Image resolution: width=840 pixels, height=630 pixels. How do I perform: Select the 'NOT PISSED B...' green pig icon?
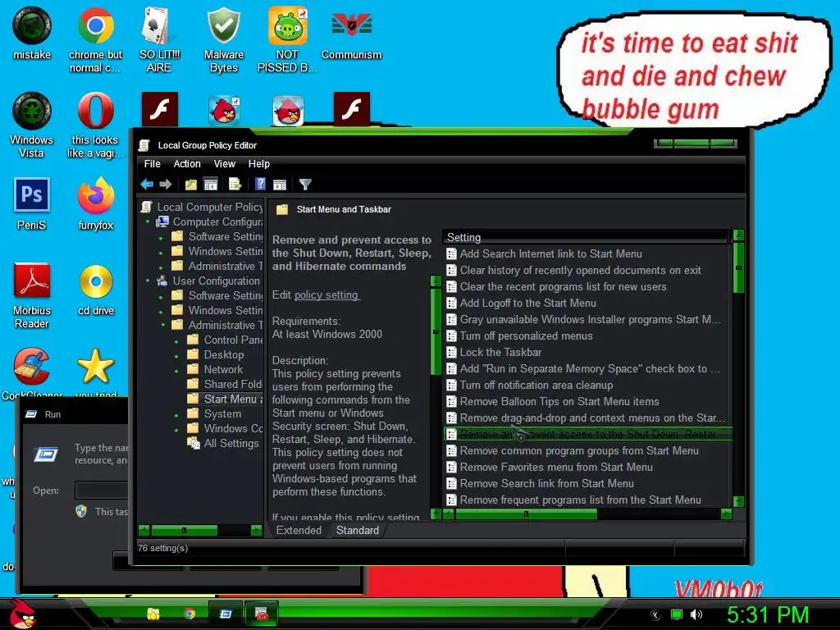(287, 40)
